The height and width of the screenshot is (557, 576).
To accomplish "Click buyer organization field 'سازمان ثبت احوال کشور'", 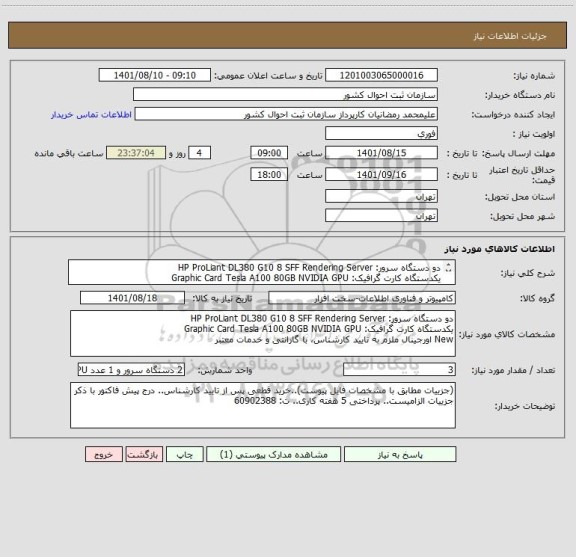I will point(285,94).
